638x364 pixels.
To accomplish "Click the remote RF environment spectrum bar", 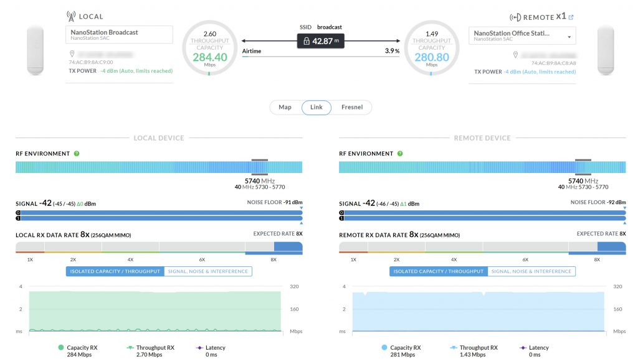I will [483, 167].
